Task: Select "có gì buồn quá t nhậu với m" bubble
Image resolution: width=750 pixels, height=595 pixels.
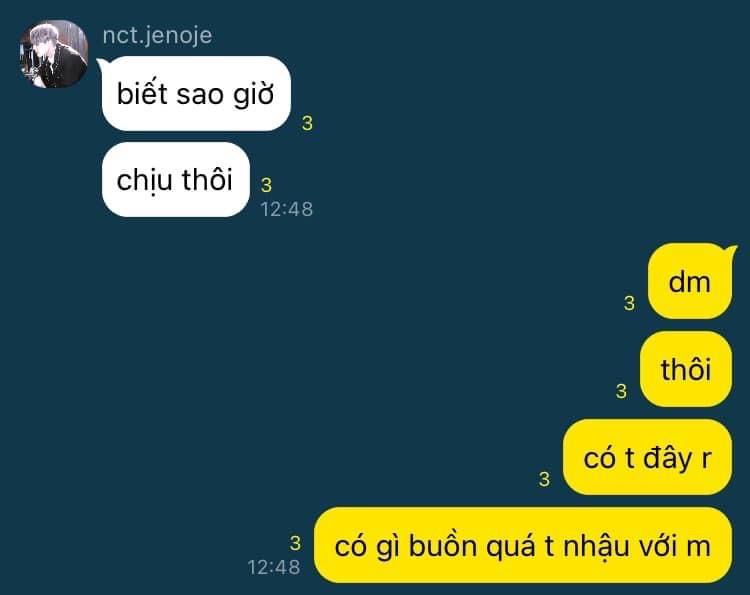Action: [x=523, y=545]
